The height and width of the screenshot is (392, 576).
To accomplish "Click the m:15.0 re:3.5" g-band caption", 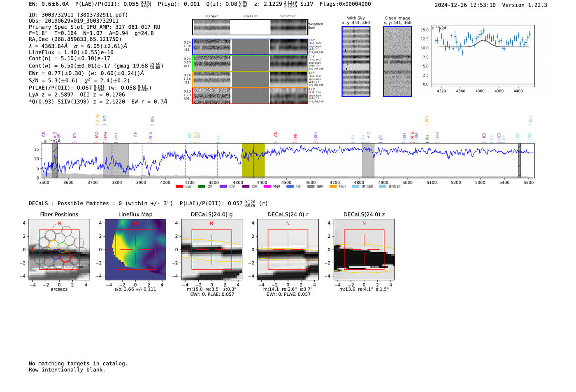I will [x=211, y=289].
